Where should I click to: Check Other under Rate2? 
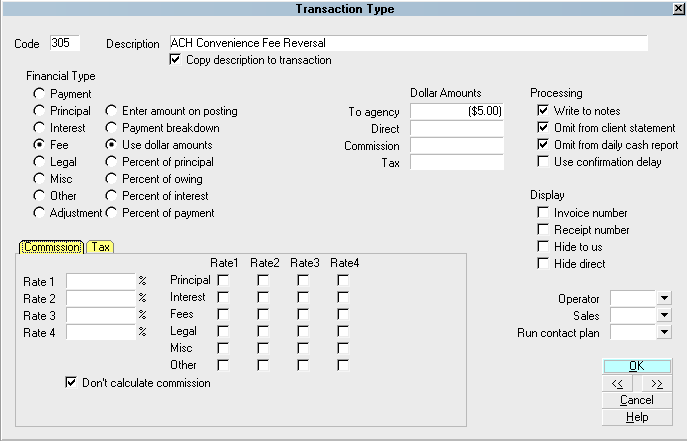pos(263,365)
